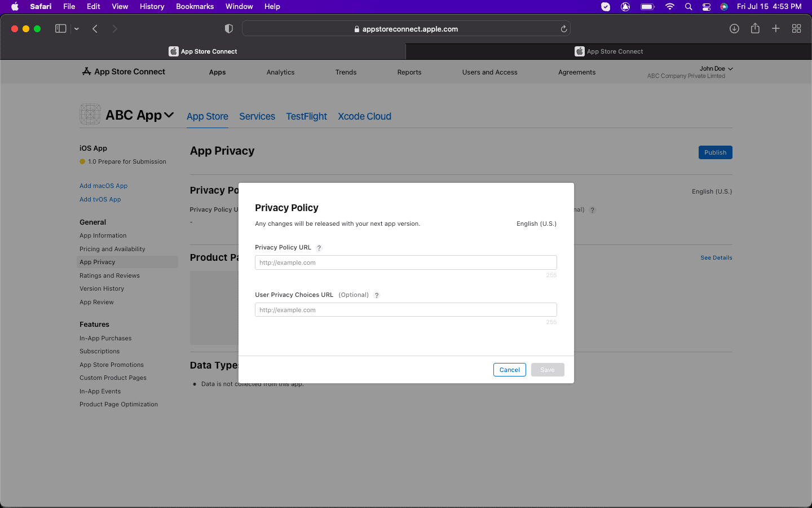This screenshot has height=508, width=812.
Task: Click help icon beside User Privacy Choices URL
Action: click(x=377, y=295)
